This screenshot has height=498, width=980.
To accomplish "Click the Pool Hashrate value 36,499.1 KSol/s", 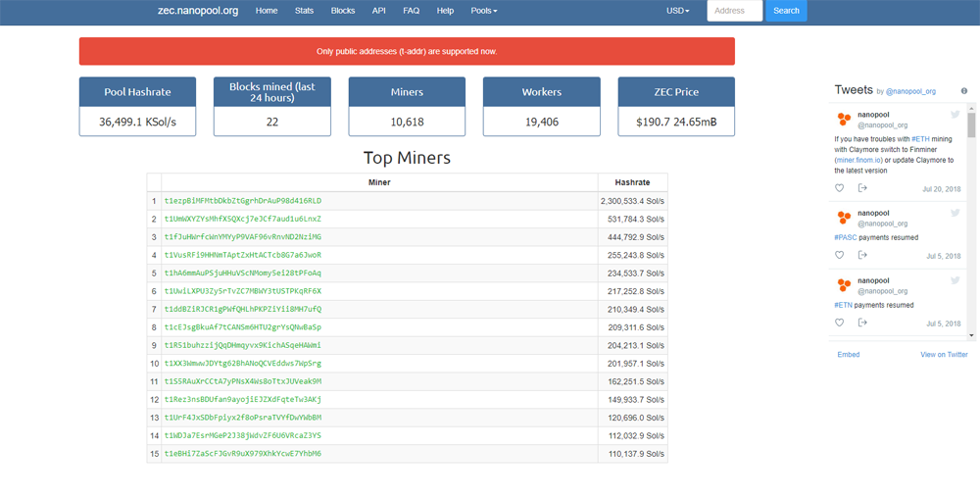I will click(x=137, y=122).
